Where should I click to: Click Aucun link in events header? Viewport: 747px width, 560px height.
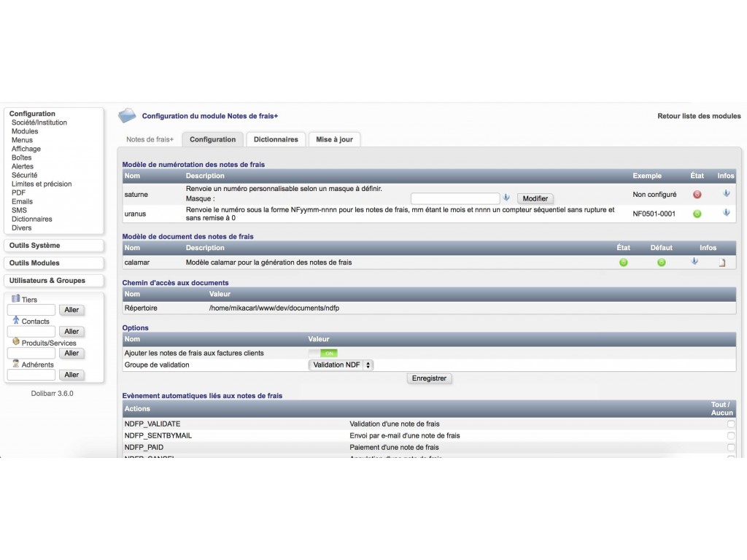(722, 413)
